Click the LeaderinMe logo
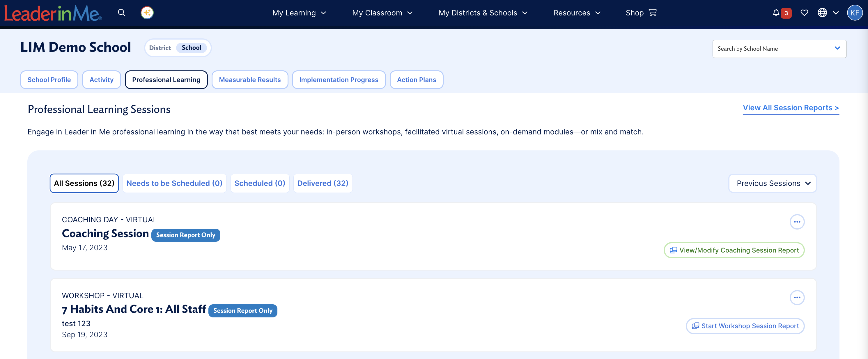Viewport: 868px width, 359px height. [53, 13]
